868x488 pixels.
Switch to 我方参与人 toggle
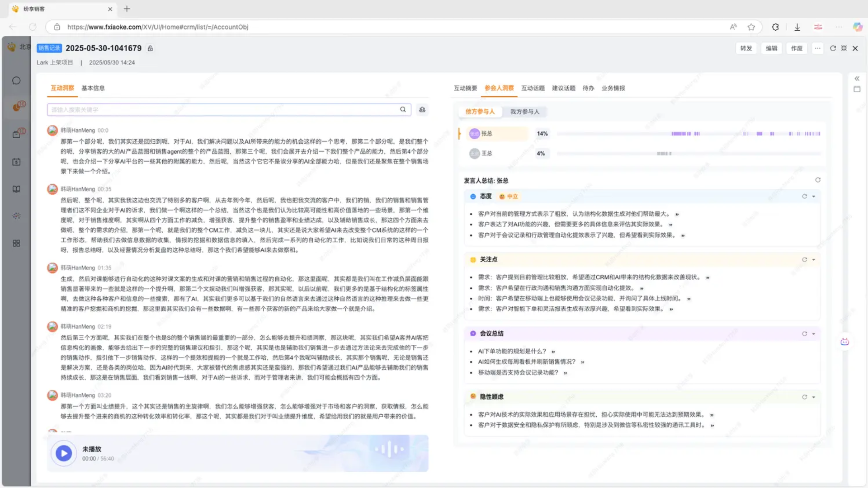click(525, 112)
